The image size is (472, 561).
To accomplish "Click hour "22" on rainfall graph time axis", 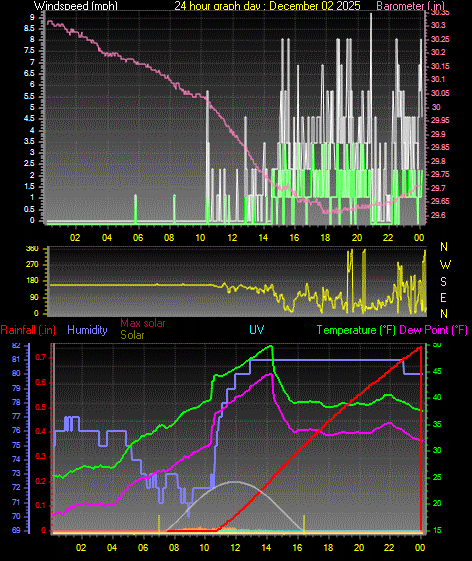I will (389, 548).
